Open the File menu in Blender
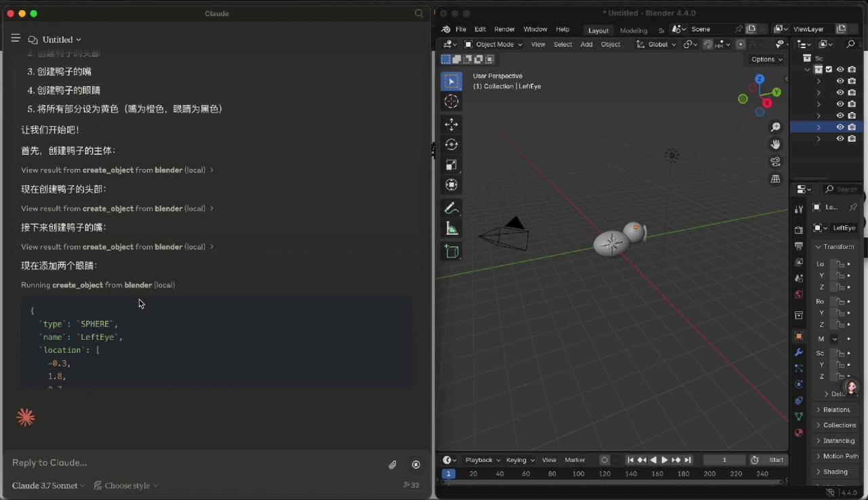This screenshot has width=868, height=500. tap(460, 30)
